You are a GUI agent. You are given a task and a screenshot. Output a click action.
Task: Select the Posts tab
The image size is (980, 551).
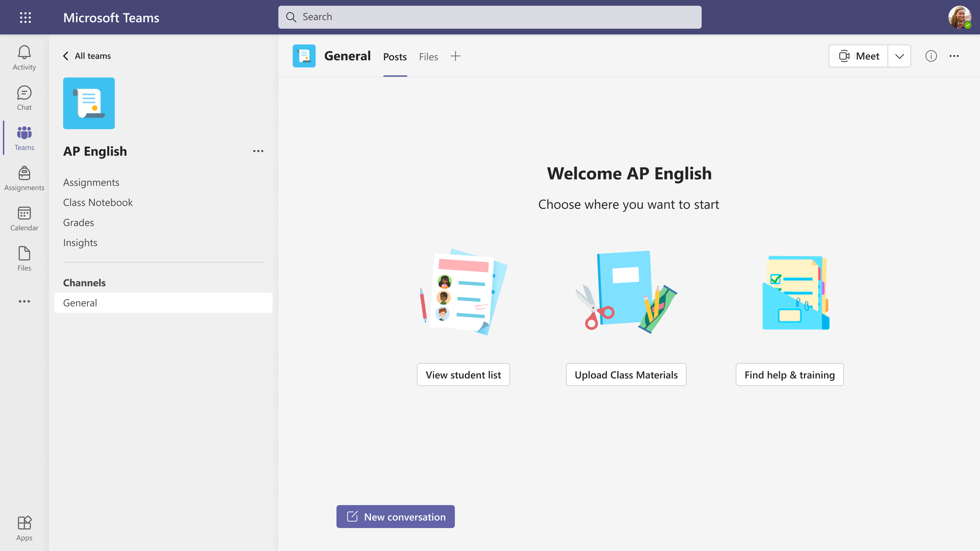(395, 57)
